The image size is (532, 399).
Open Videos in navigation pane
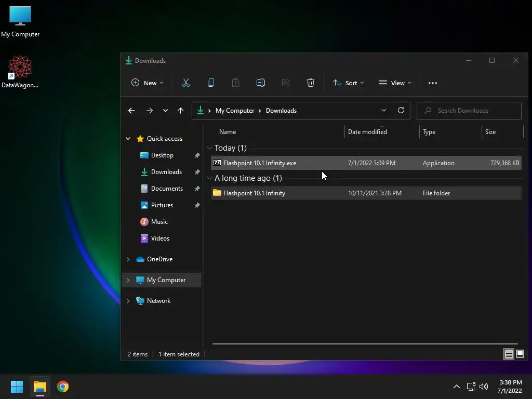pyautogui.click(x=160, y=238)
